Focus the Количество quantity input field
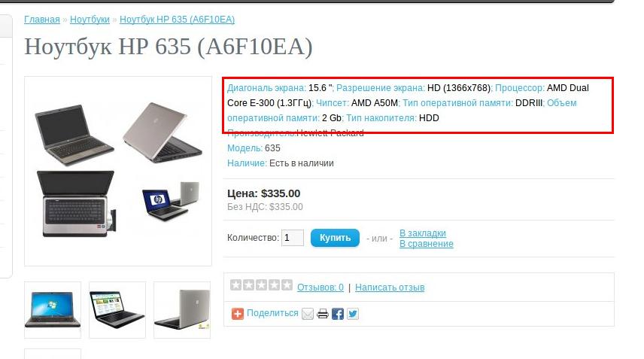644x359 pixels. [x=293, y=238]
